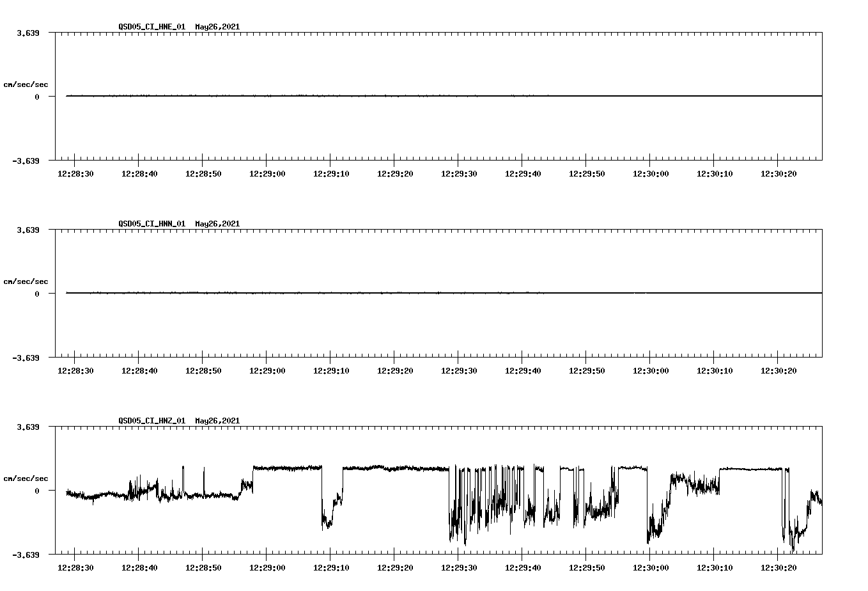Image resolution: width=868 pixels, height=591 pixels.
Task: Click the May26,2021 date label on top plot
Action: coord(217,28)
